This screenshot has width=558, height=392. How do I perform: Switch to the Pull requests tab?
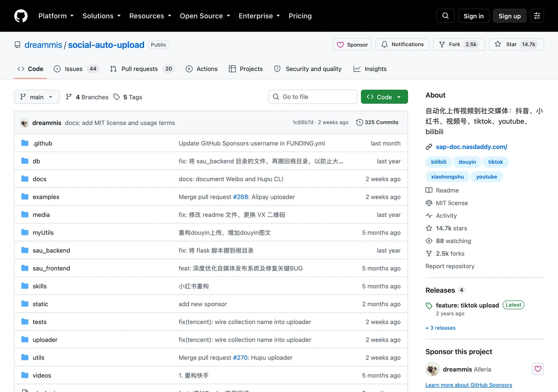click(x=142, y=69)
